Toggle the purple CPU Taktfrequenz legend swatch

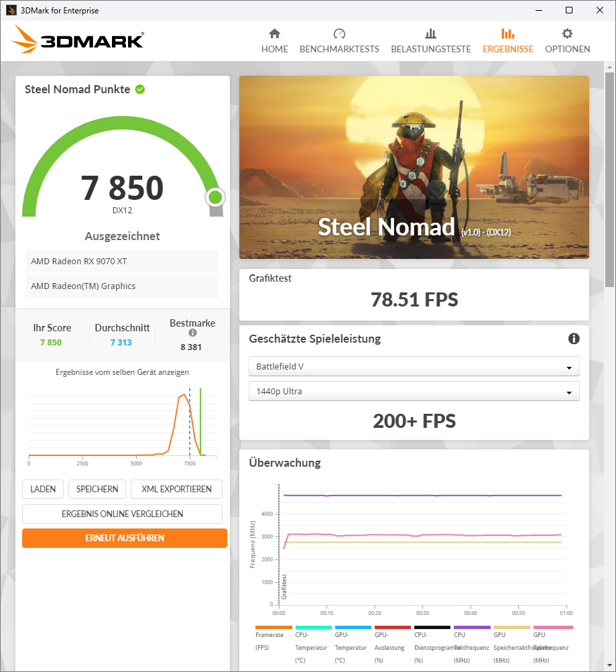coord(472,628)
